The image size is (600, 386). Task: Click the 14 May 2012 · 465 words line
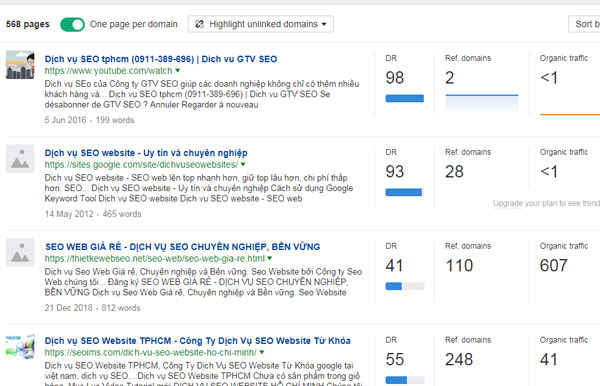[93, 214]
